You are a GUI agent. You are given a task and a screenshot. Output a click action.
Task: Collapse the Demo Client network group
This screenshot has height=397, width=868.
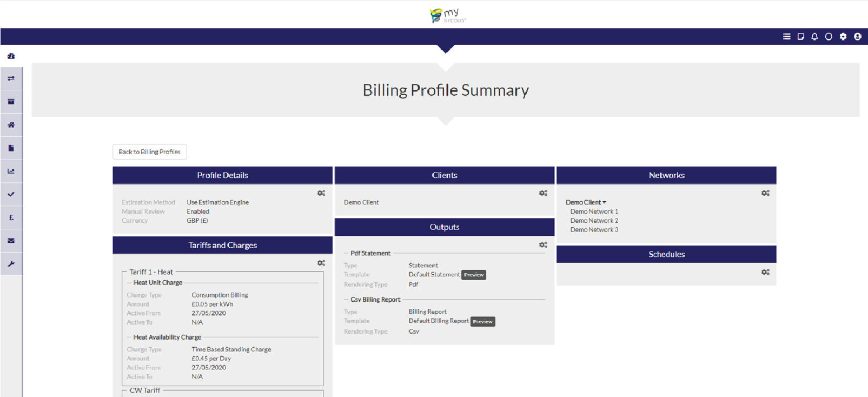(x=586, y=202)
